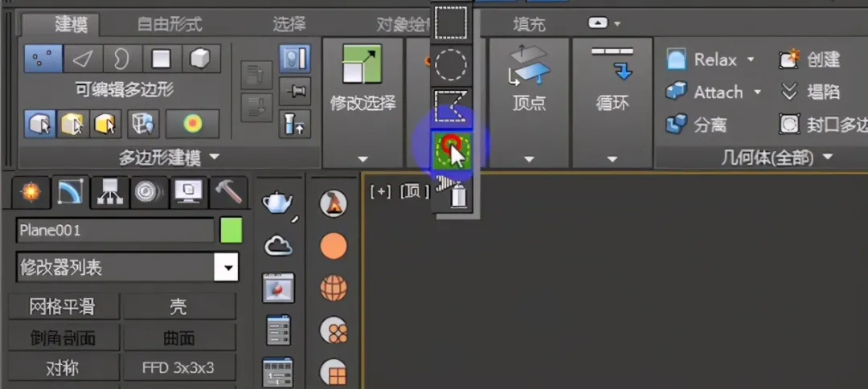Select Polygon sub-object level icon
The height and width of the screenshot is (389, 868).
coord(162,59)
